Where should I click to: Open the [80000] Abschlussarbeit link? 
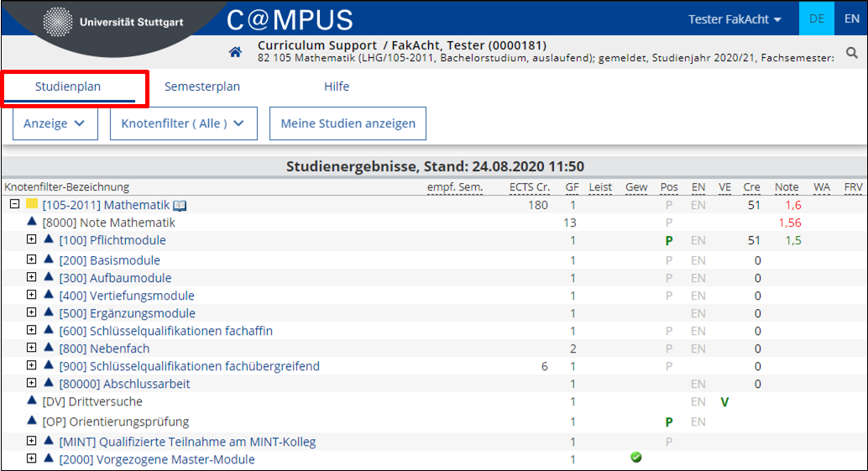124,384
